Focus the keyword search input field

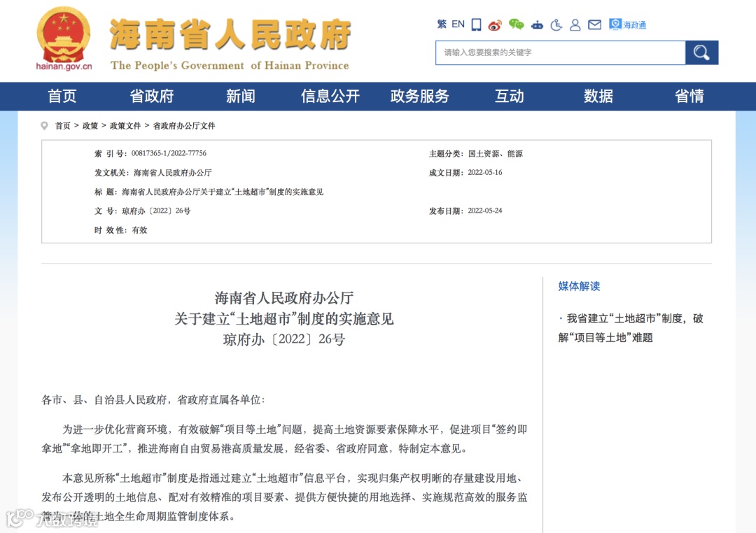tap(560, 52)
